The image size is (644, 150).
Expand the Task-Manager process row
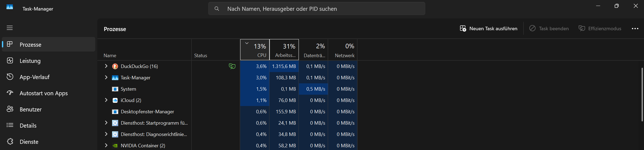(106, 77)
